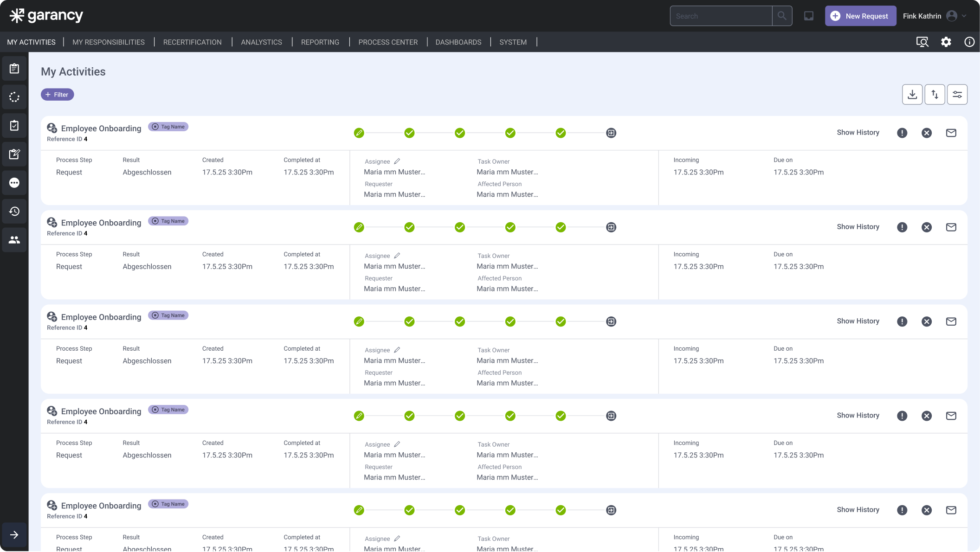Click the gear settings icon in navigation bar
This screenshot has height=552, width=980.
(x=946, y=42)
